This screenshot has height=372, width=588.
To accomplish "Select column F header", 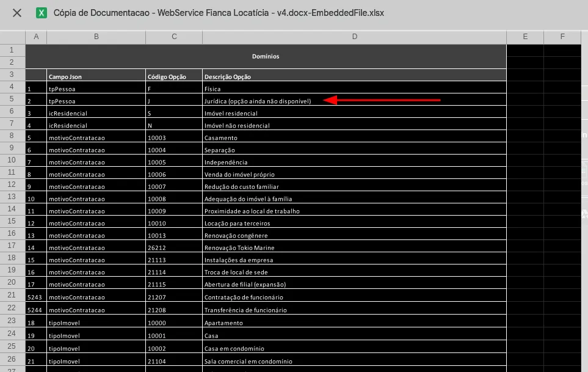I will [562, 37].
